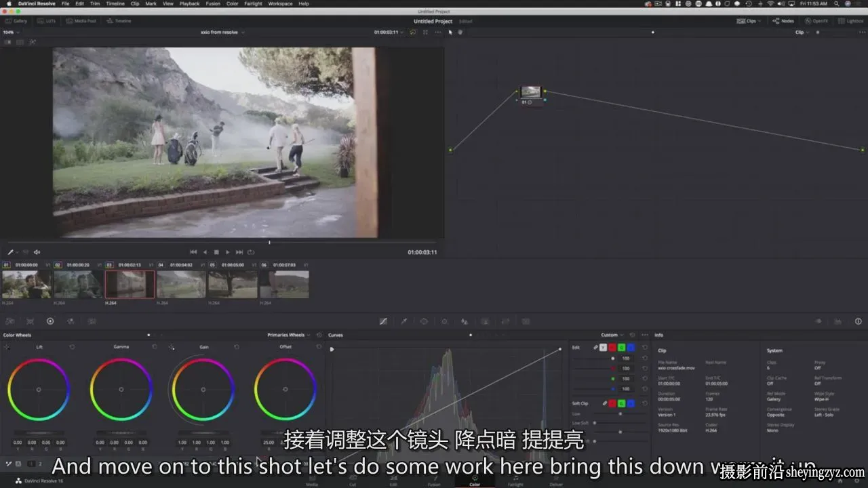The width and height of the screenshot is (868, 488).
Task: Reset the Offset color wheel
Action: 319,347
